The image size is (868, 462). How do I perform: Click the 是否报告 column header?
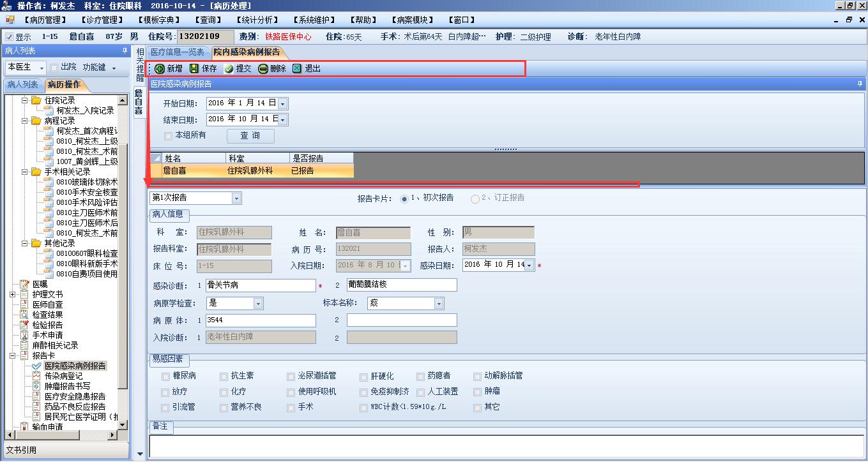coord(321,158)
